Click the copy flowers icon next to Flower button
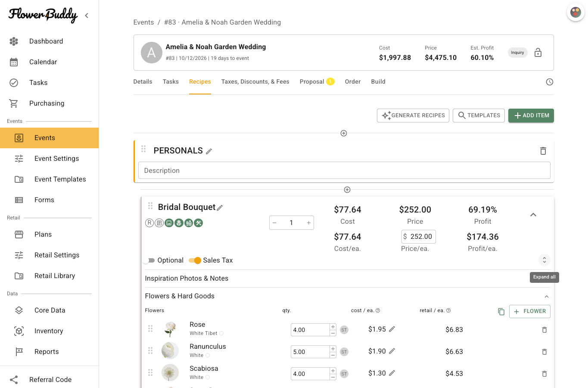This screenshot has height=388, width=588. (501, 311)
